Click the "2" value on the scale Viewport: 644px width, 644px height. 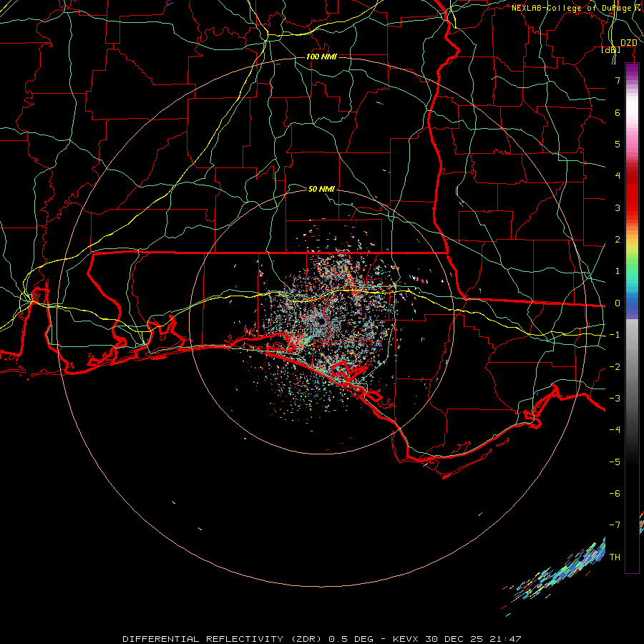[x=618, y=240]
